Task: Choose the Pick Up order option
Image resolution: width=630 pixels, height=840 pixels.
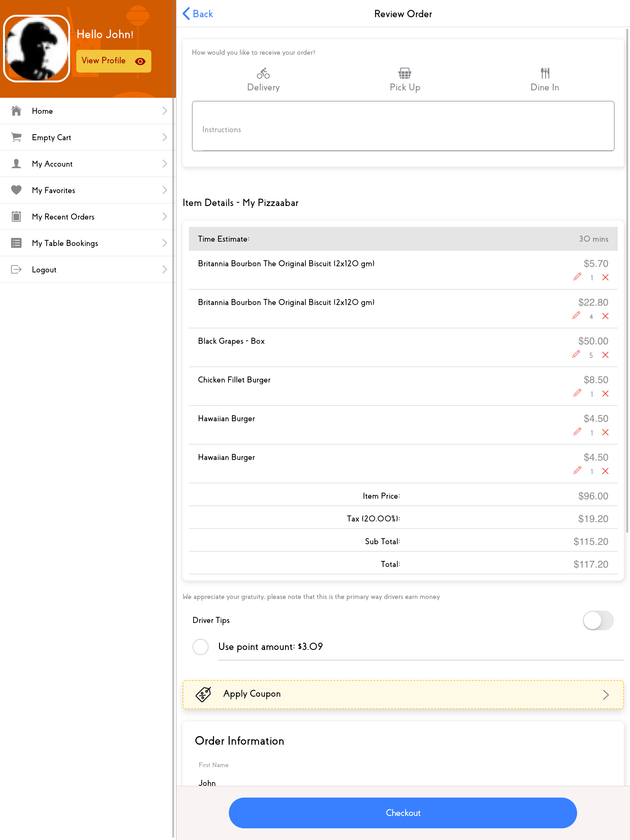Action: click(405, 80)
